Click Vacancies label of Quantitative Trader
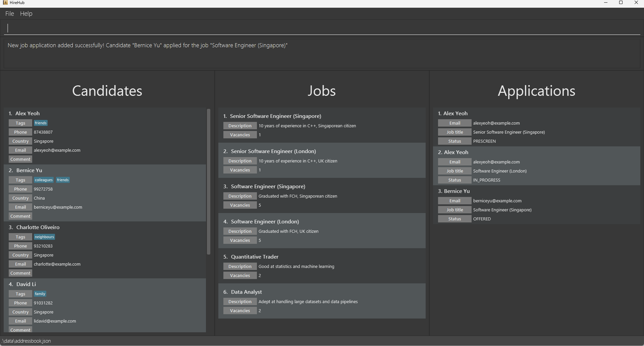Viewport: 644px width, 346px height. pyautogui.click(x=240, y=276)
